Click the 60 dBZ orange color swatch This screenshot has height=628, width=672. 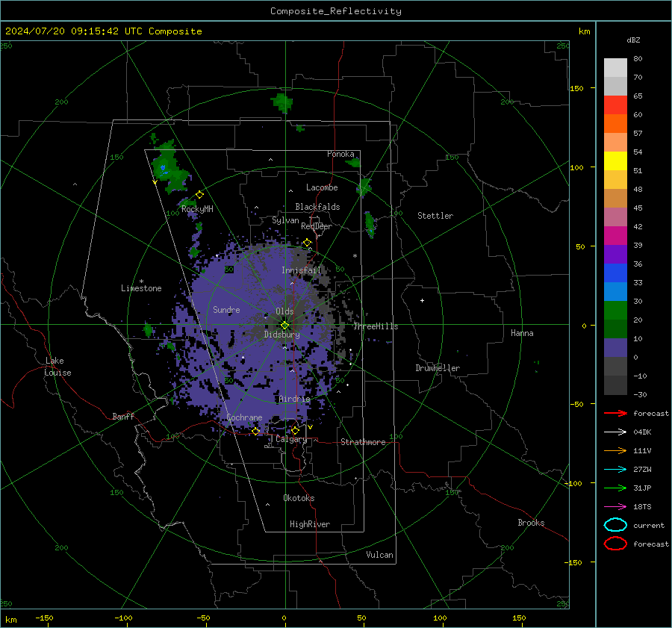615,123
